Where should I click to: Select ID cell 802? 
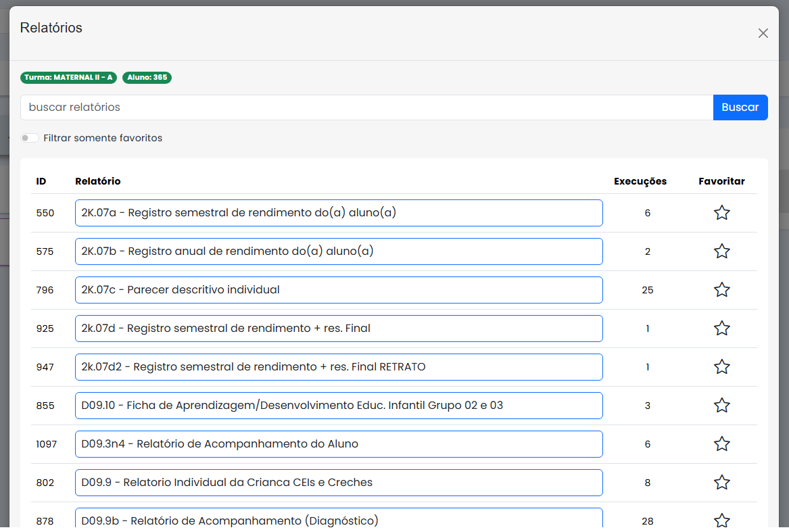click(x=45, y=482)
